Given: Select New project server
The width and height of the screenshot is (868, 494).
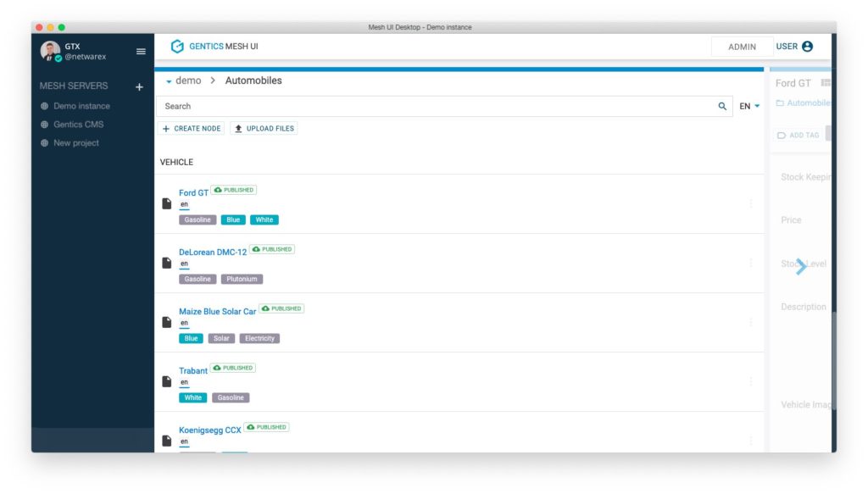Looking at the screenshot, I should 75,142.
